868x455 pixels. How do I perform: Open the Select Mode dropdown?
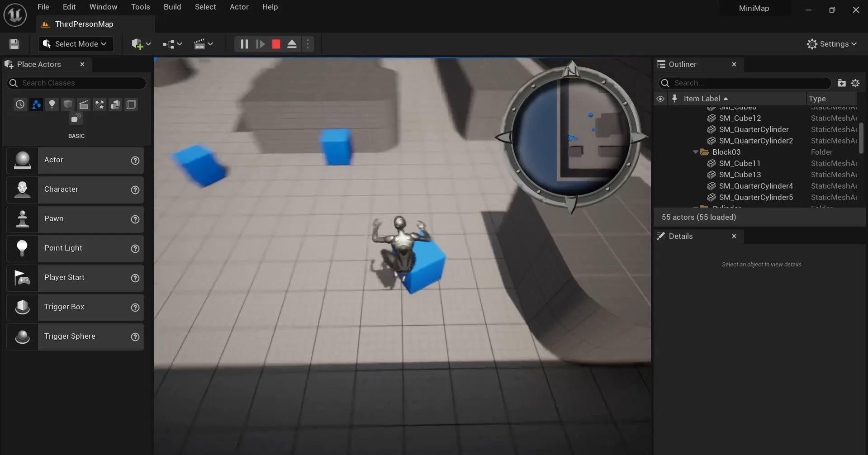click(76, 44)
